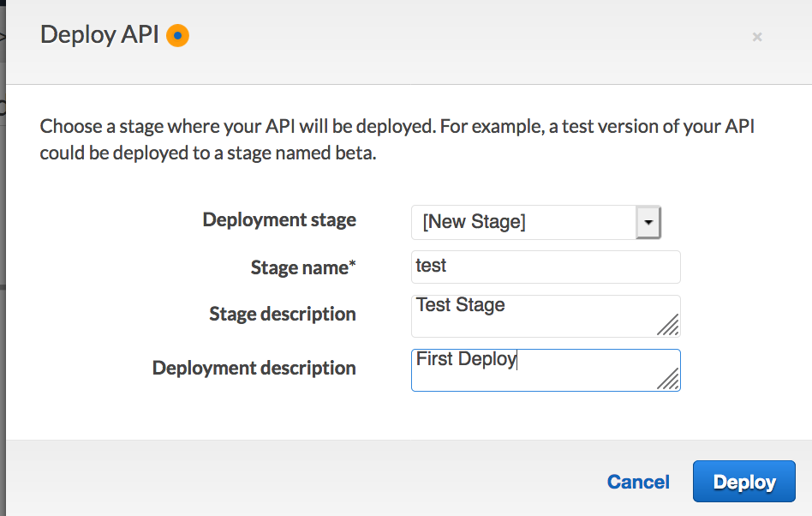812x516 pixels.
Task: Close the Deploy API dialog with X
Action: click(x=756, y=37)
